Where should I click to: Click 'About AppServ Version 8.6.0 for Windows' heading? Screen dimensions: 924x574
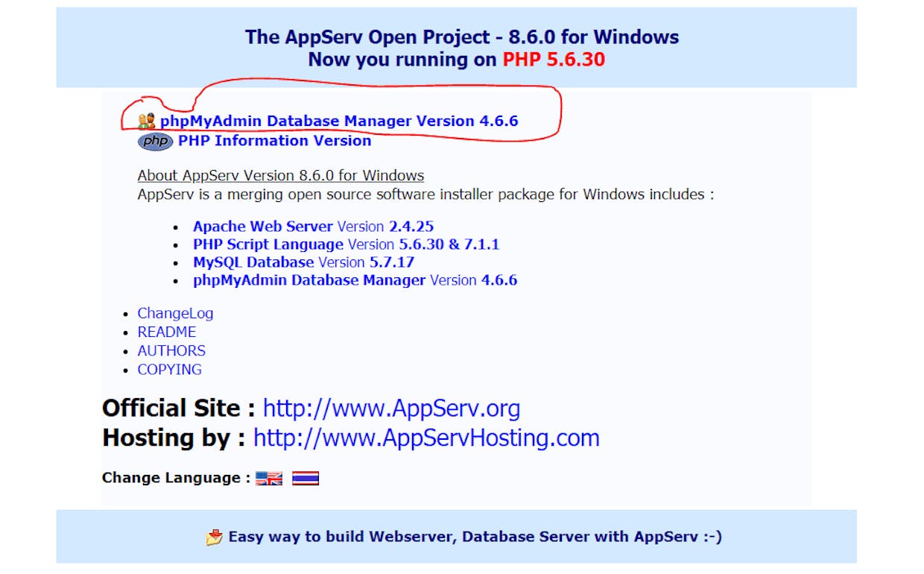[x=281, y=176]
